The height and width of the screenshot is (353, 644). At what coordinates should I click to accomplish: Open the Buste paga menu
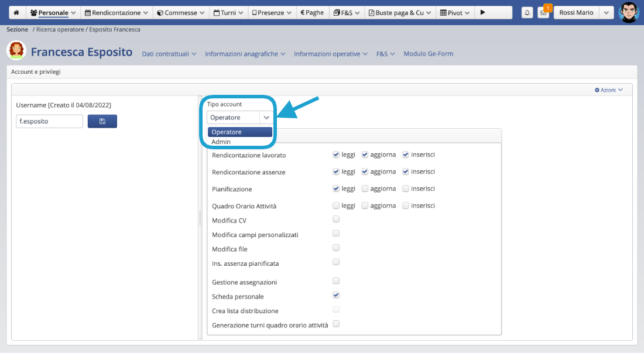[400, 12]
